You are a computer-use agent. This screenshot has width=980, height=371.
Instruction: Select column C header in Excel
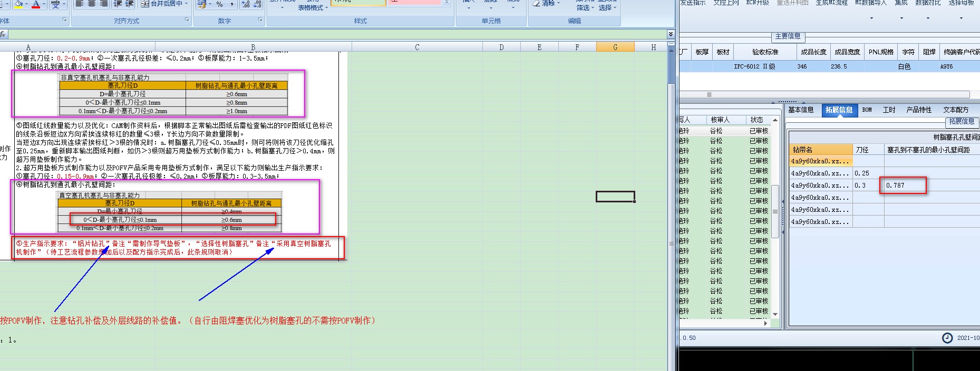click(417, 47)
